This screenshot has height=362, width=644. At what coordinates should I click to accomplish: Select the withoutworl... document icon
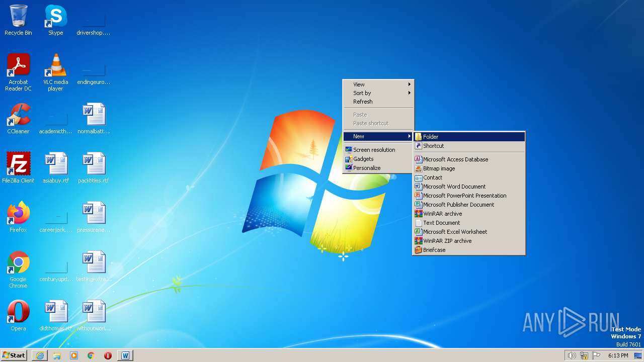[93, 316]
